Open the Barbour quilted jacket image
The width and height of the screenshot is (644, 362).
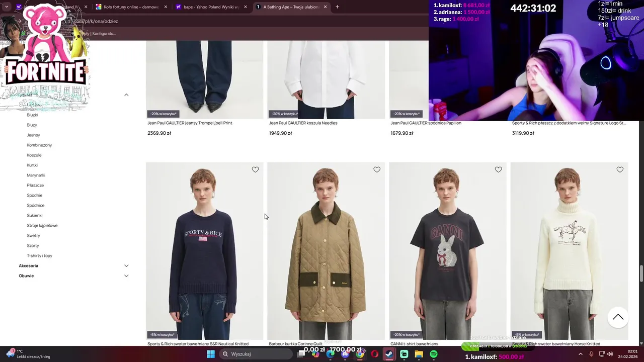click(x=326, y=250)
